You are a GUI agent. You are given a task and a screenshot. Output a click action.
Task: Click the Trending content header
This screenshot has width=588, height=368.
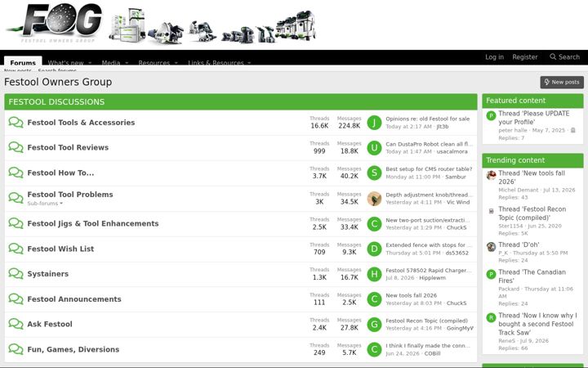click(532, 160)
